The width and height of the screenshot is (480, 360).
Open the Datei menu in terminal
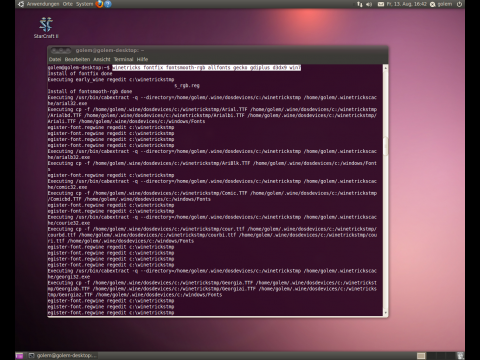coord(55,59)
